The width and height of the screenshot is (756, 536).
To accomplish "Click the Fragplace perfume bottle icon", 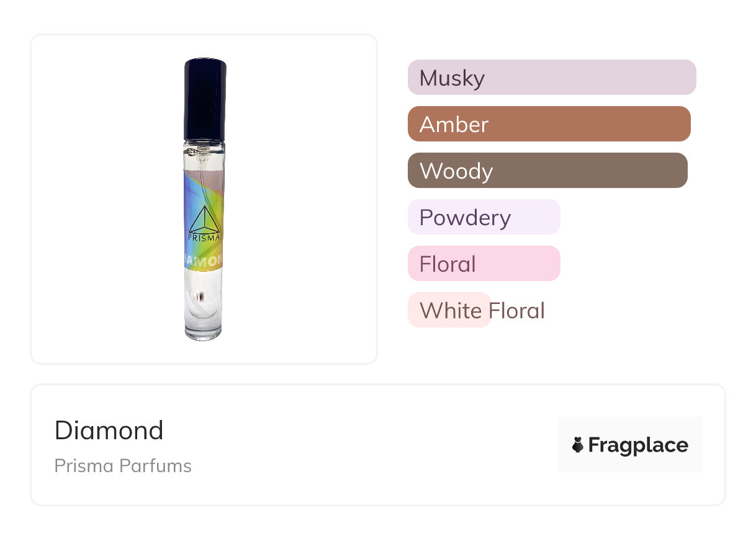I will 578,445.
